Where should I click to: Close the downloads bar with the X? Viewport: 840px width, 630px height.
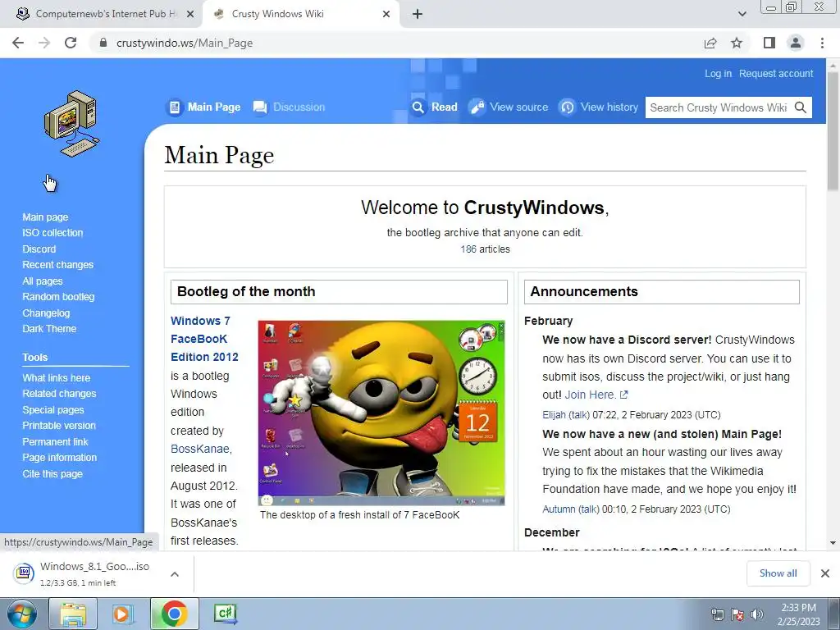click(x=825, y=573)
